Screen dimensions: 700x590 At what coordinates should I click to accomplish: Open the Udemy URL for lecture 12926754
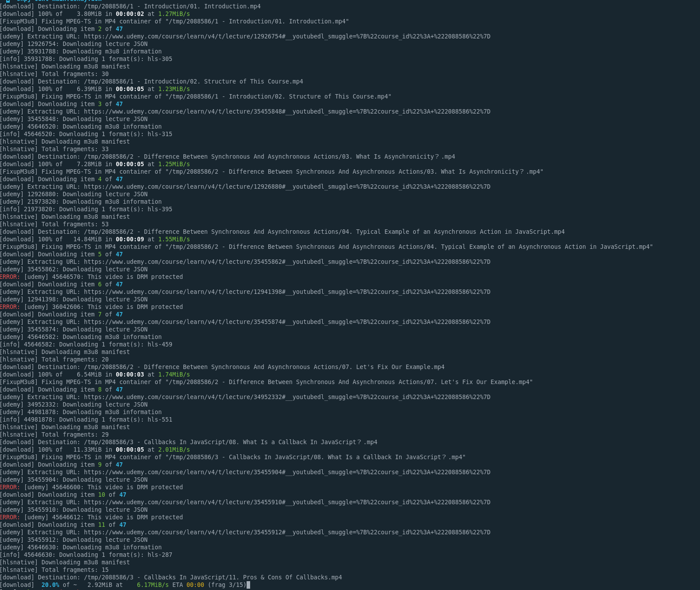(x=287, y=36)
